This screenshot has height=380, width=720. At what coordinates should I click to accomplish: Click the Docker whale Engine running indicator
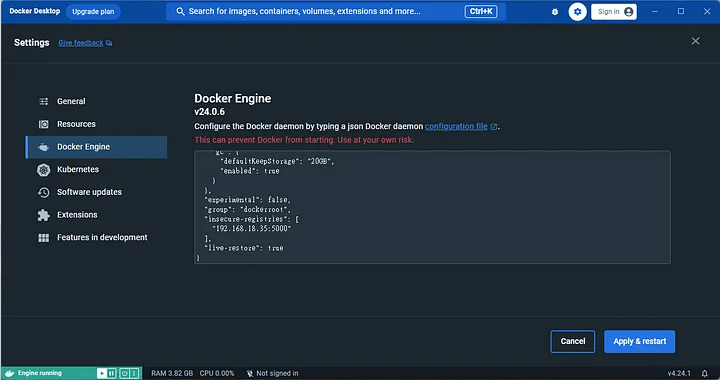(x=35, y=373)
